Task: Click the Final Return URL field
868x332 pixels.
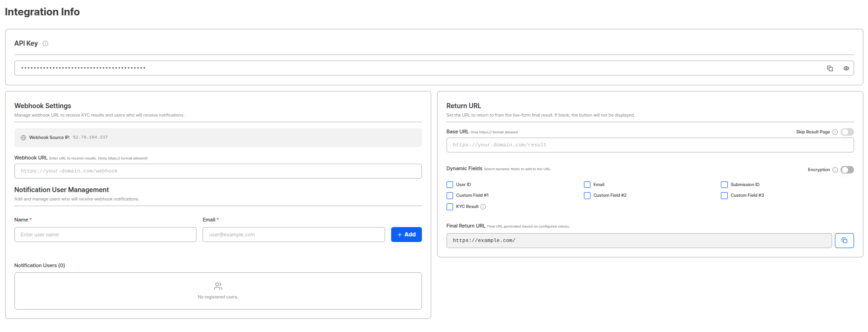Action: click(639, 241)
